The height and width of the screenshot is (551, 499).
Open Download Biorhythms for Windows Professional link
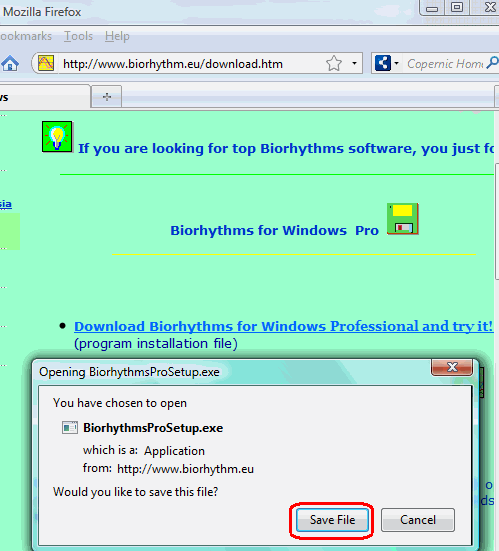click(283, 326)
